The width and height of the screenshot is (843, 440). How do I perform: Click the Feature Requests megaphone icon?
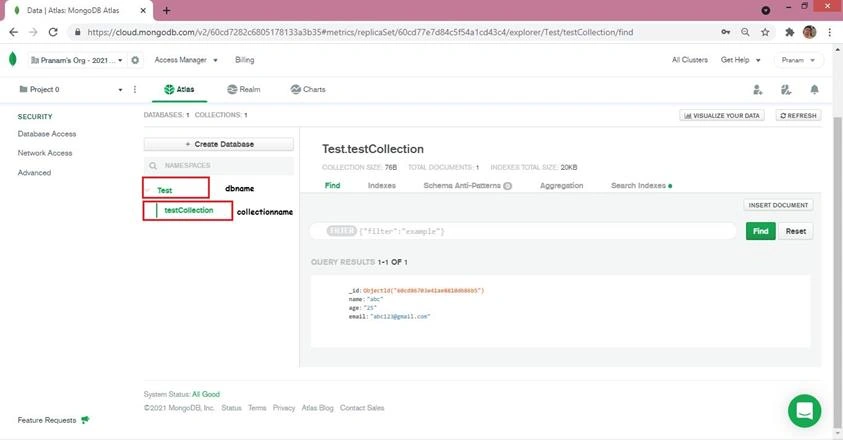pyautogui.click(x=85, y=420)
